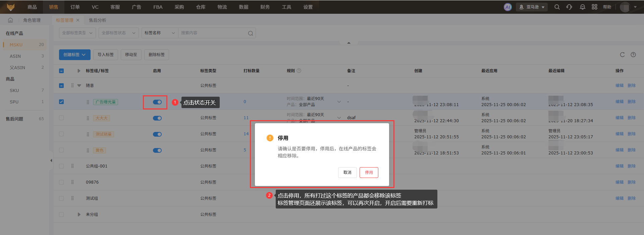Click the warning icon in 停用 dialog
The width and height of the screenshot is (644, 235).
tap(270, 138)
